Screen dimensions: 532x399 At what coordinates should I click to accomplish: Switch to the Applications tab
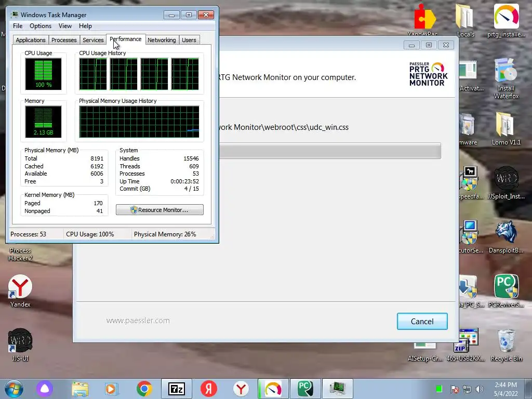[31, 40]
